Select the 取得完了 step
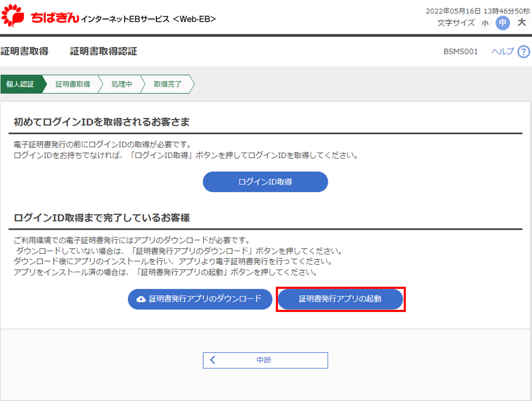Image resolution: width=532 pixels, height=401 pixels. pyautogui.click(x=168, y=84)
